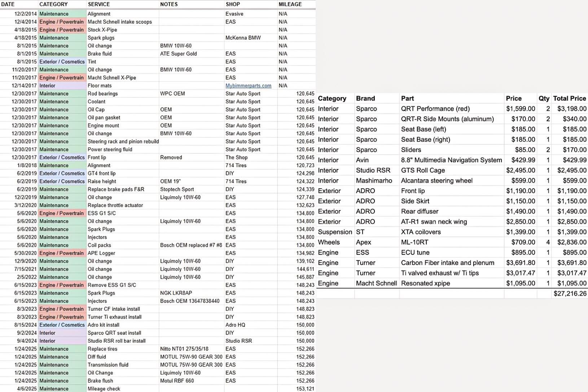Click the 'Oil Cap' service cell
Image resolution: width=588 pixels, height=392 pixels.
(x=123, y=110)
